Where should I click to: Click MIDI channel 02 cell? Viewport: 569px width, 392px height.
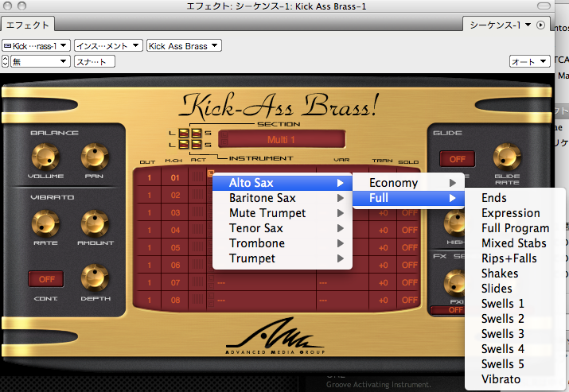click(175, 195)
